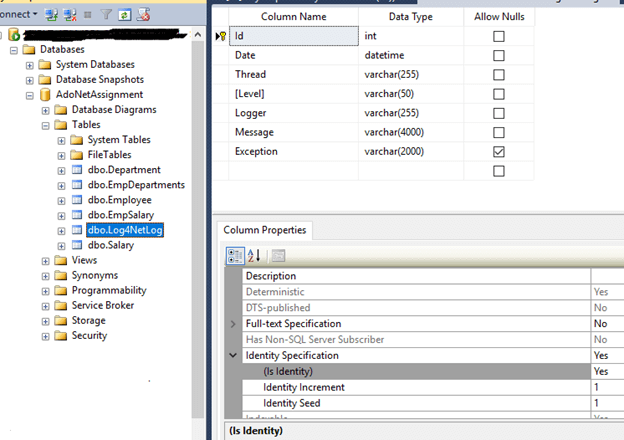624x440 pixels.
Task: Click the Id column name cell
Action: pyautogui.click(x=294, y=36)
